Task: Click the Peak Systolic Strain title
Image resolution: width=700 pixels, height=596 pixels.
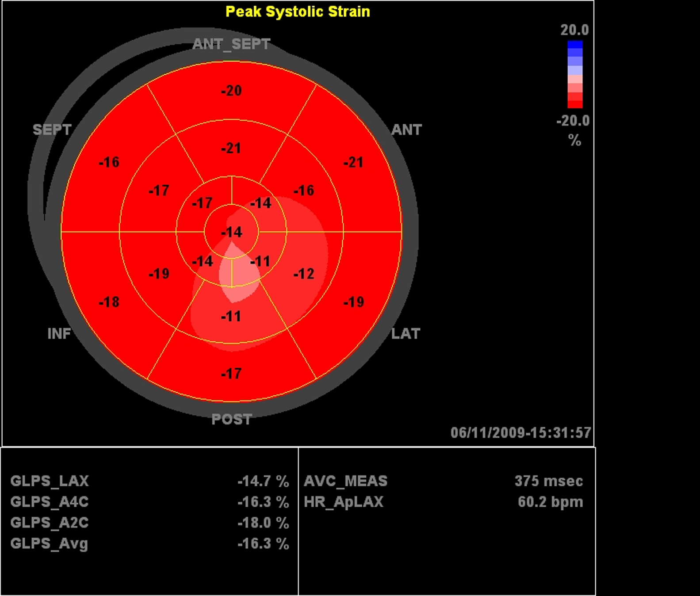Action: pyautogui.click(x=298, y=11)
